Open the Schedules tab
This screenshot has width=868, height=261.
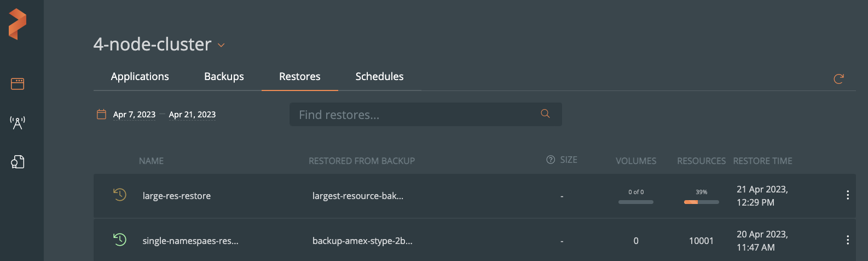379,77
